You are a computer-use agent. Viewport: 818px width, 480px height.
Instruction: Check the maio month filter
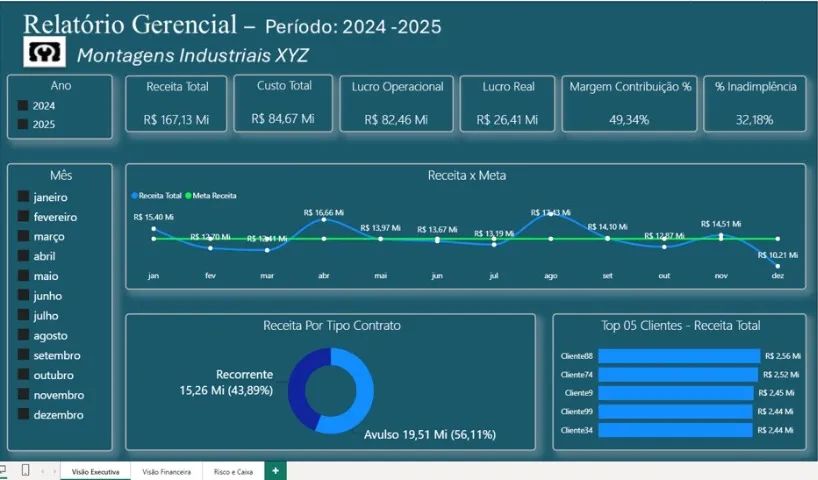tap(23, 275)
